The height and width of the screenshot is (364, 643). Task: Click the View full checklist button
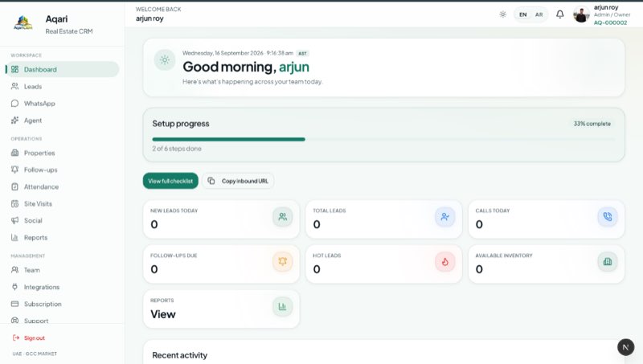click(x=170, y=181)
